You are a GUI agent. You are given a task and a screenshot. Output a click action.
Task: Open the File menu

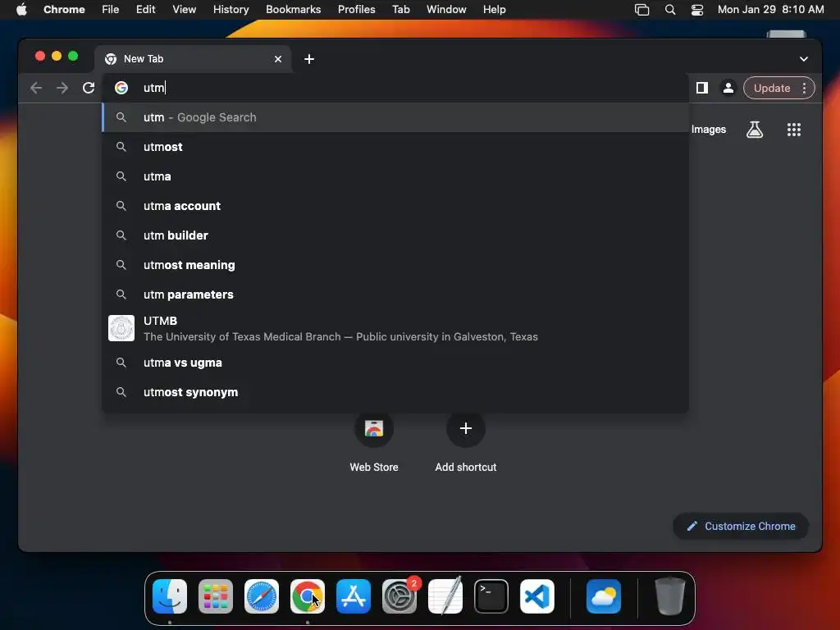click(111, 10)
